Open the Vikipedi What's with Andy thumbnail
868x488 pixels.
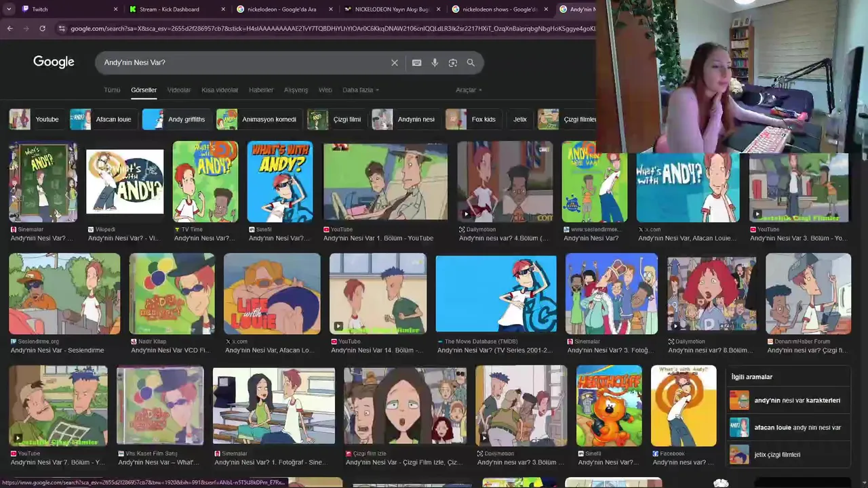coord(125,182)
